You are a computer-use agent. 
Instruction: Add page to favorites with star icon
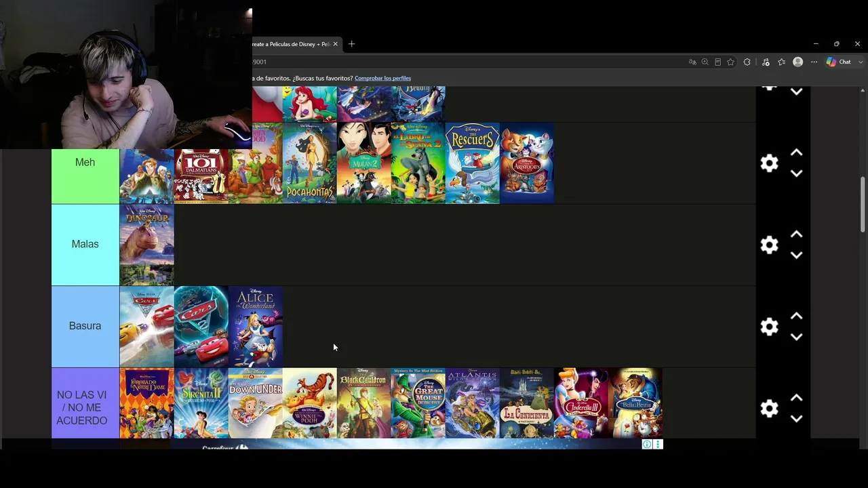[x=730, y=62]
